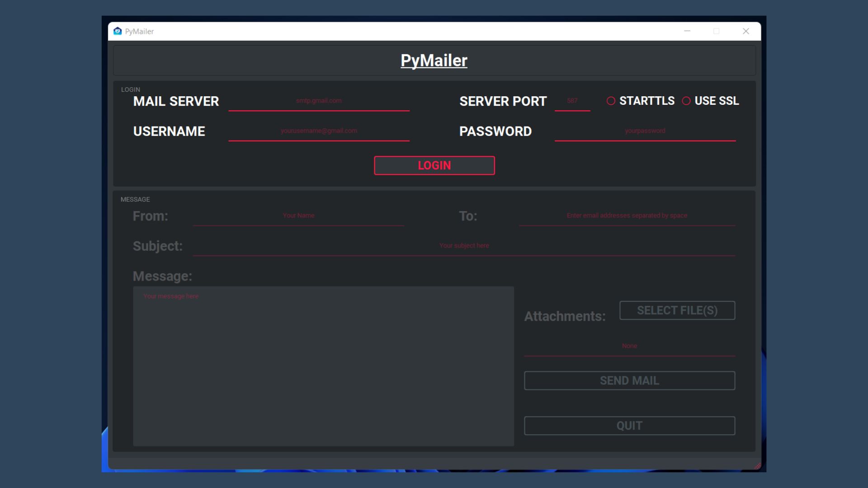The image size is (868, 488).
Task: Click the SERVER PORT label
Action: point(503,101)
